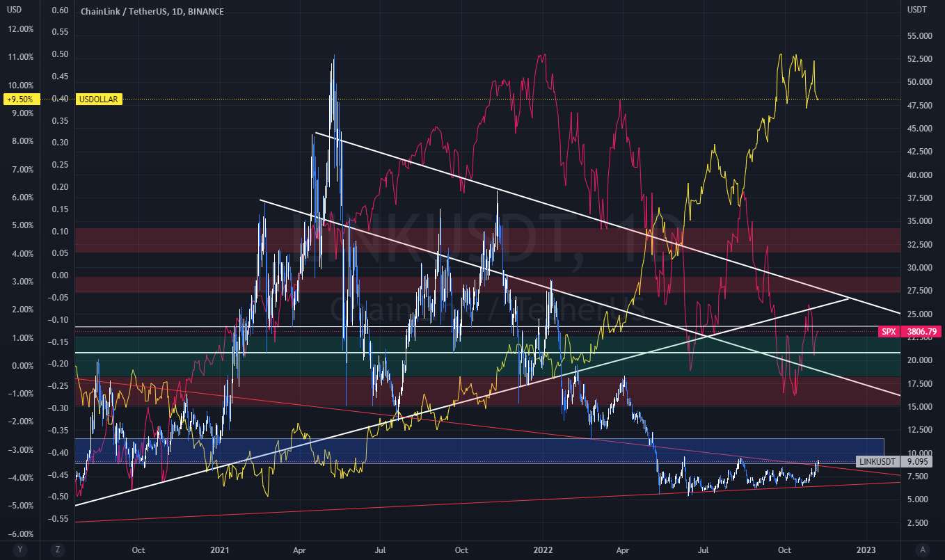945x560 pixels.
Task: Click the 35.000 value on right price scale
Action: click(919, 221)
